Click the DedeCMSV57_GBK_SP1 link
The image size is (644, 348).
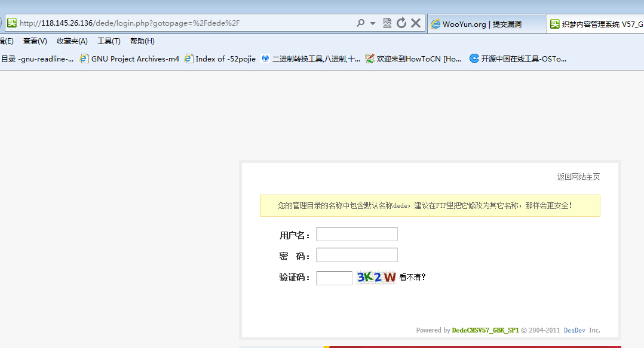click(x=485, y=330)
